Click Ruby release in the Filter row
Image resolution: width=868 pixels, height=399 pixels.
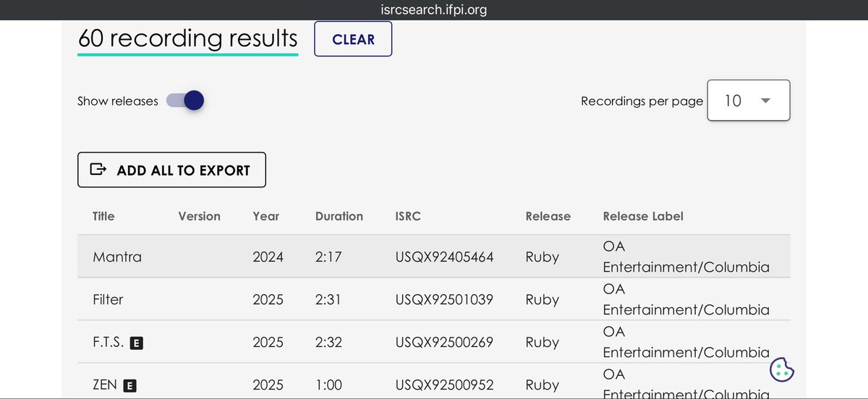tap(542, 299)
